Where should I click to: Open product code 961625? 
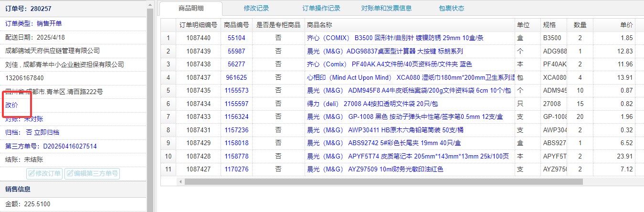(236, 77)
